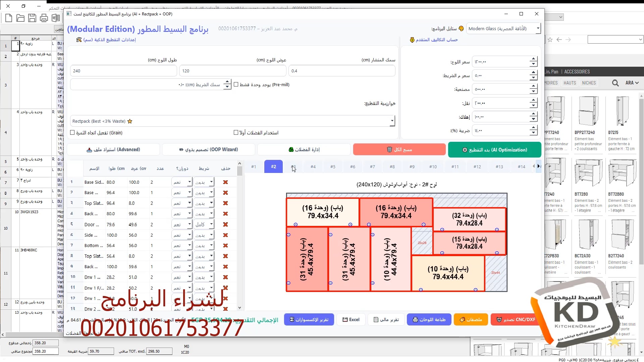Export to Word via the W document icon
The width and height of the screenshot is (644, 362).
click(56, 18)
